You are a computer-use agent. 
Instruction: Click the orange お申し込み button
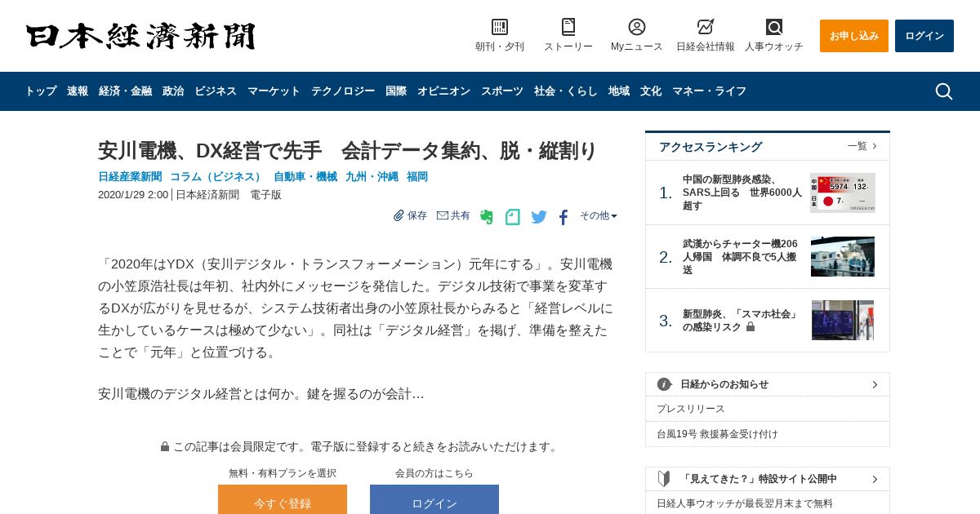point(854,36)
